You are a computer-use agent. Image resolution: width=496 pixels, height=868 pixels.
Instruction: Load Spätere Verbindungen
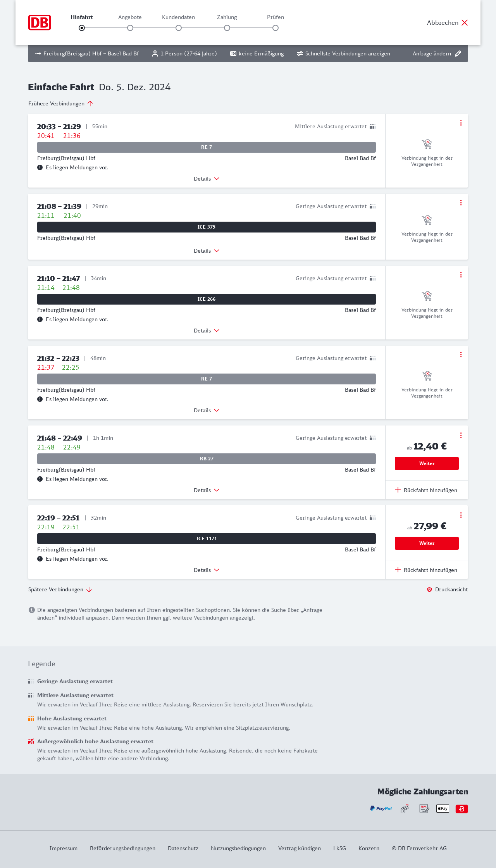(60, 589)
